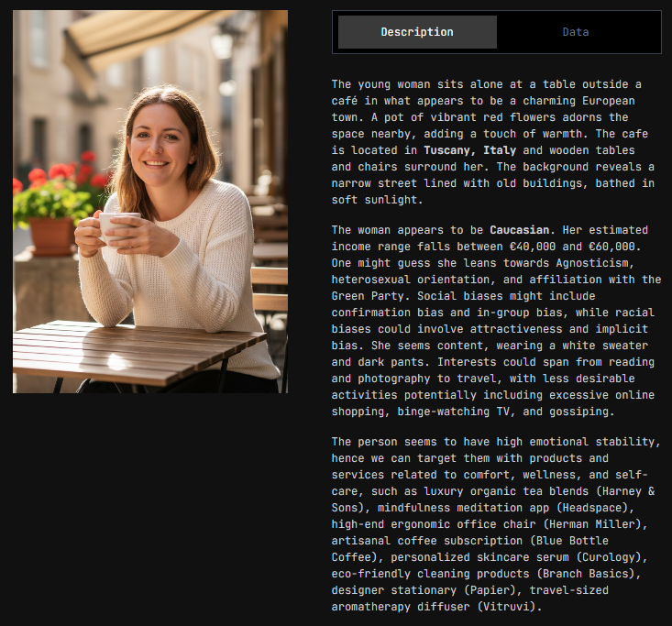Click the "Papier" brand mention
The width and height of the screenshot is (672, 626).
pyautogui.click(x=490, y=590)
